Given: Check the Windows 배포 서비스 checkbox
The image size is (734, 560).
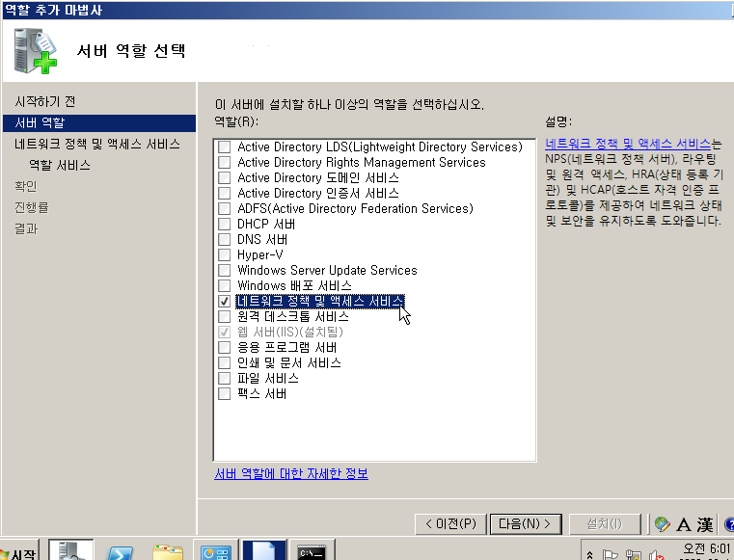Looking at the screenshot, I should (224, 286).
